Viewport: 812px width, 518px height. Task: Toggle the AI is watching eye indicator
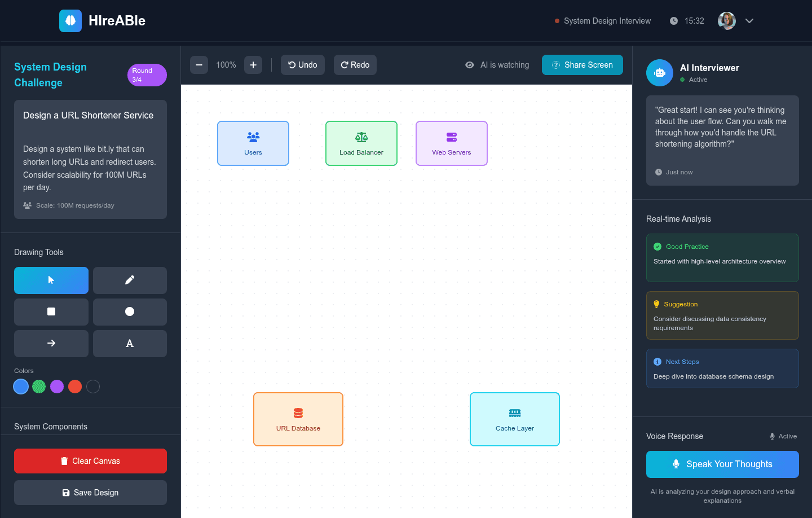(x=470, y=65)
